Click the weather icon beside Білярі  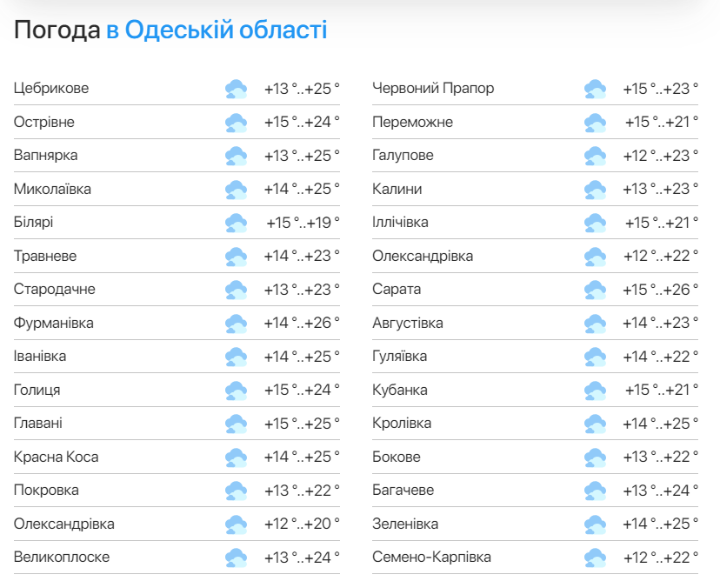(236, 223)
